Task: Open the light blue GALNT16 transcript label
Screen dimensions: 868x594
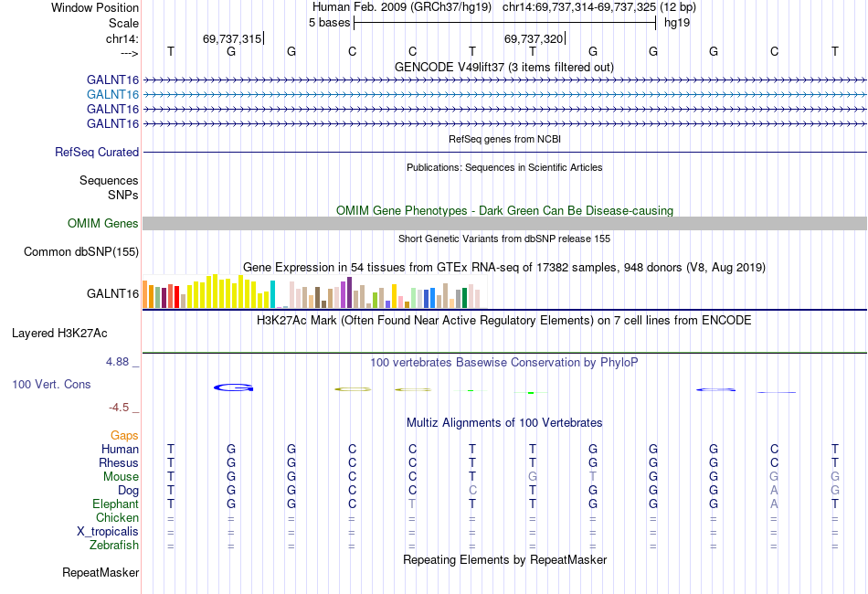Action: [x=112, y=95]
